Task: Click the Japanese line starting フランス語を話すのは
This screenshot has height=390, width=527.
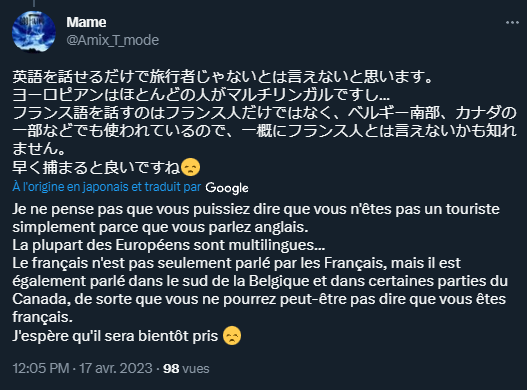Action: tap(264, 113)
